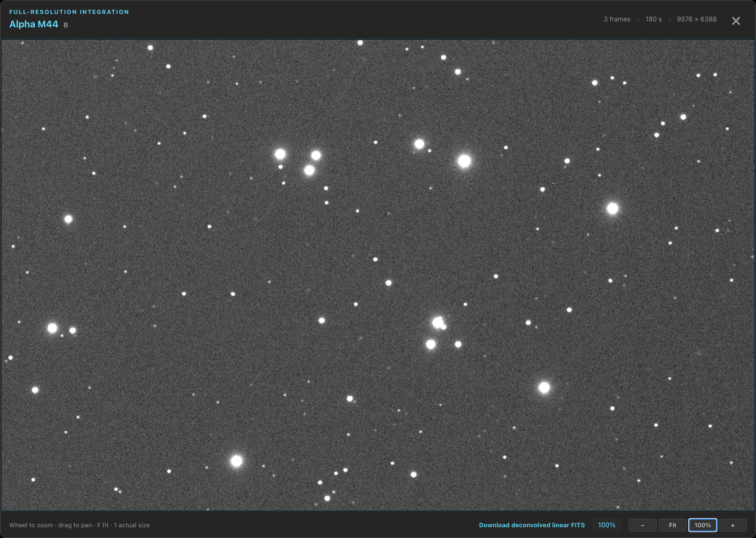The image size is (756, 538).
Task: Click the 9576 × 6388 dimensions text
Action: [x=696, y=19]
